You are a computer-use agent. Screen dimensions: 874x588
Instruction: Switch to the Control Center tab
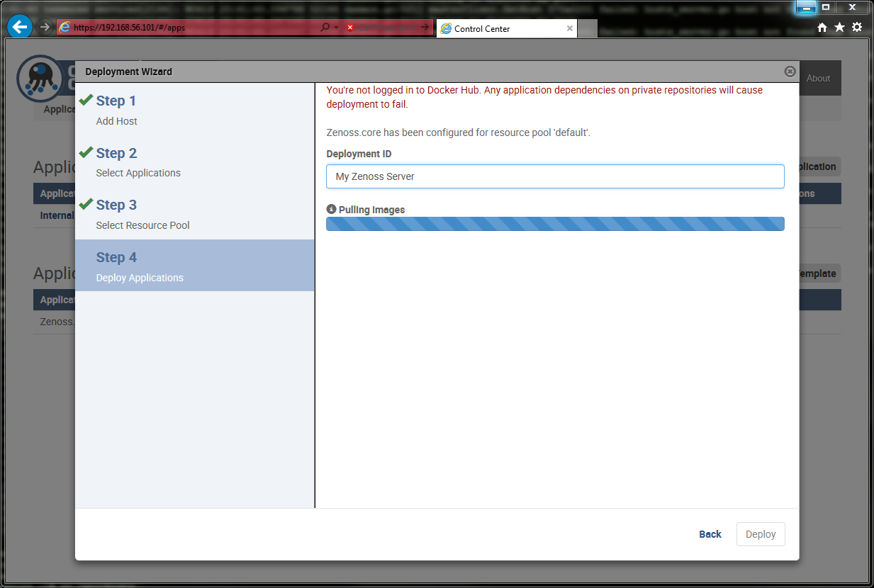click(496, 29)
